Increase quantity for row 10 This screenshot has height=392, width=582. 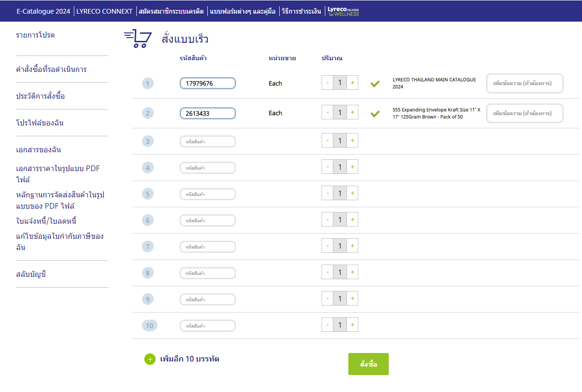(x=353, y=324)
